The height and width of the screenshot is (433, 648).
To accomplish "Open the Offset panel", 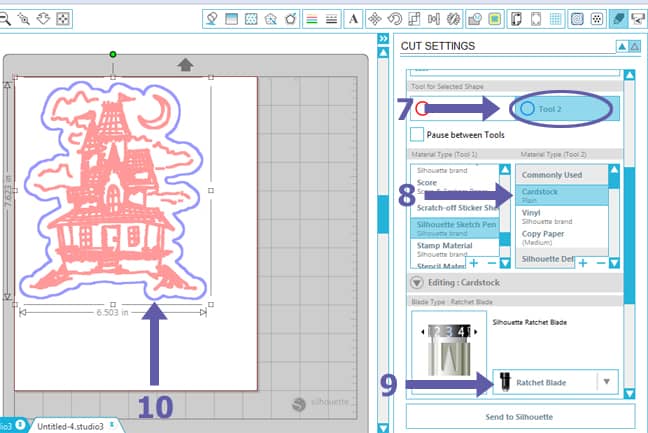I will 495,19.
